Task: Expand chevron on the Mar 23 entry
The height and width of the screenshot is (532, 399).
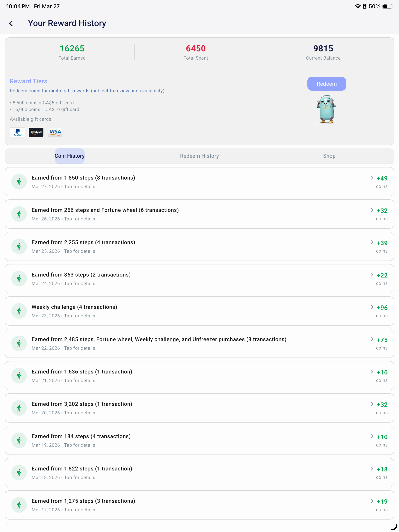Action: pyautogui.click(x=372, y=307)
